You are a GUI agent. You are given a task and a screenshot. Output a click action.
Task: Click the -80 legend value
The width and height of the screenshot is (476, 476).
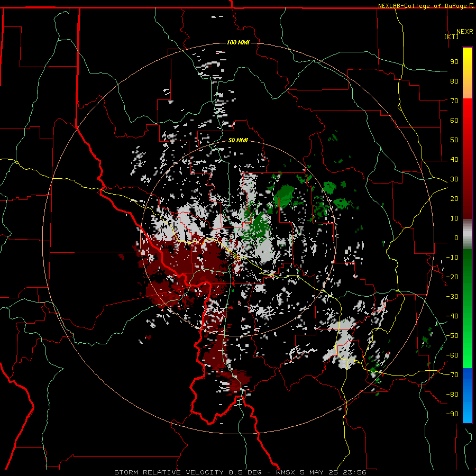[x=452, y=395]
